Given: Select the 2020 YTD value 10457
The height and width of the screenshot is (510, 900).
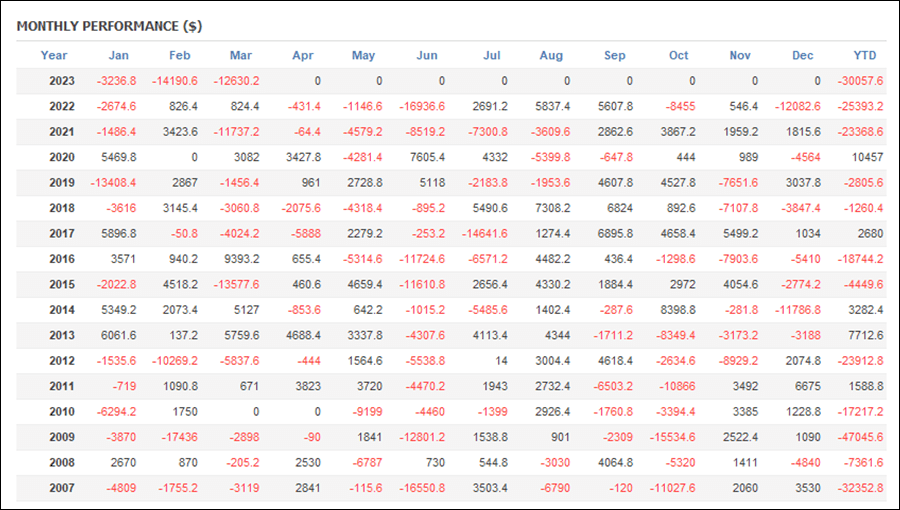Looking at the screenshot, I should click(867, 157).
